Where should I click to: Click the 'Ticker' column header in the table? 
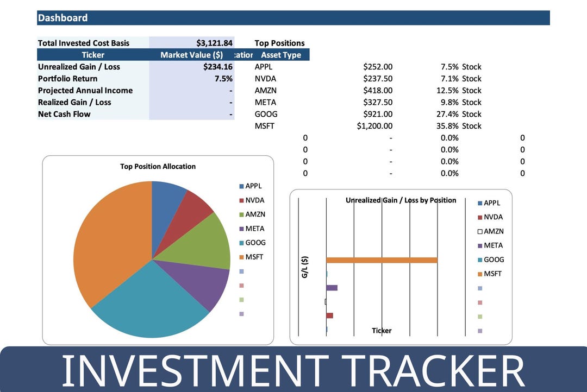[x=93, y=55]
